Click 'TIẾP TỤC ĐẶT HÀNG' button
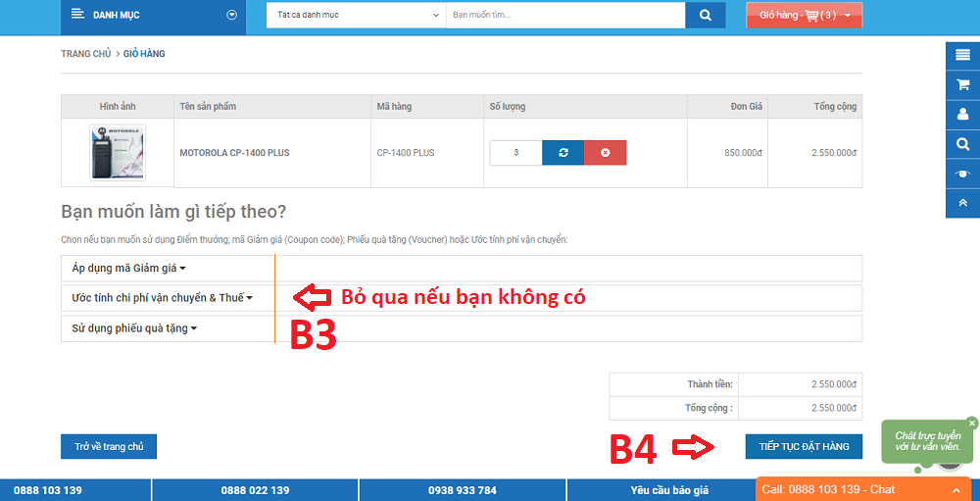980x501 pixels. tap(804, 446)
